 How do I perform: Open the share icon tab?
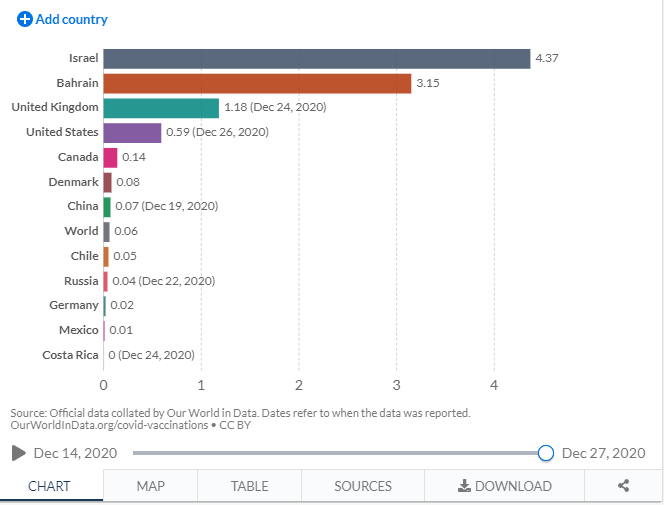click(x=623, y=486)
